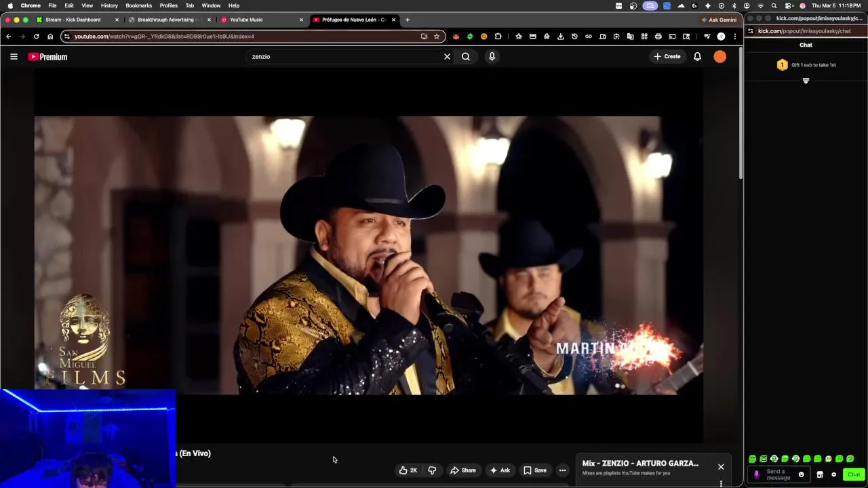Open Chrome extensions puzzle icon
Image resolution: width=868 pixels, height=488 pixels.
click(498, 37)
